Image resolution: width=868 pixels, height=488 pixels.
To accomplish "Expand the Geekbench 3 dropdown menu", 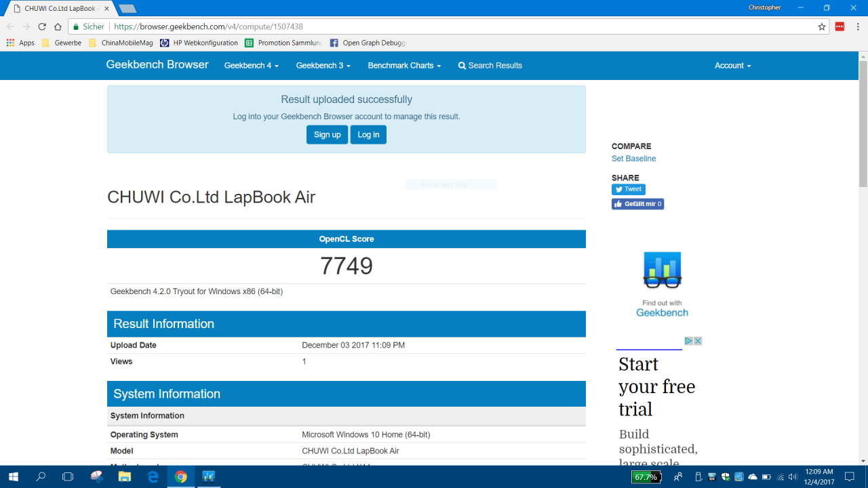I will pyautogui.click(x=323, y=66).
